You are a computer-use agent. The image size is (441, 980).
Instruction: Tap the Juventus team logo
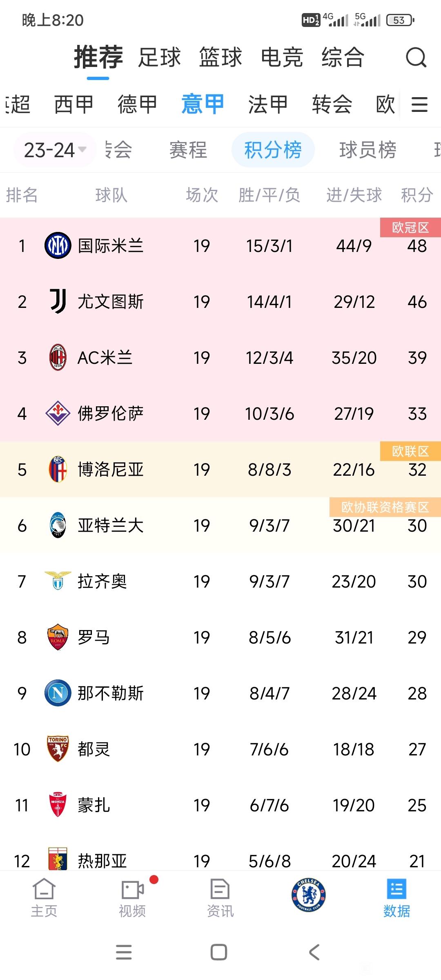pos(58,301)
